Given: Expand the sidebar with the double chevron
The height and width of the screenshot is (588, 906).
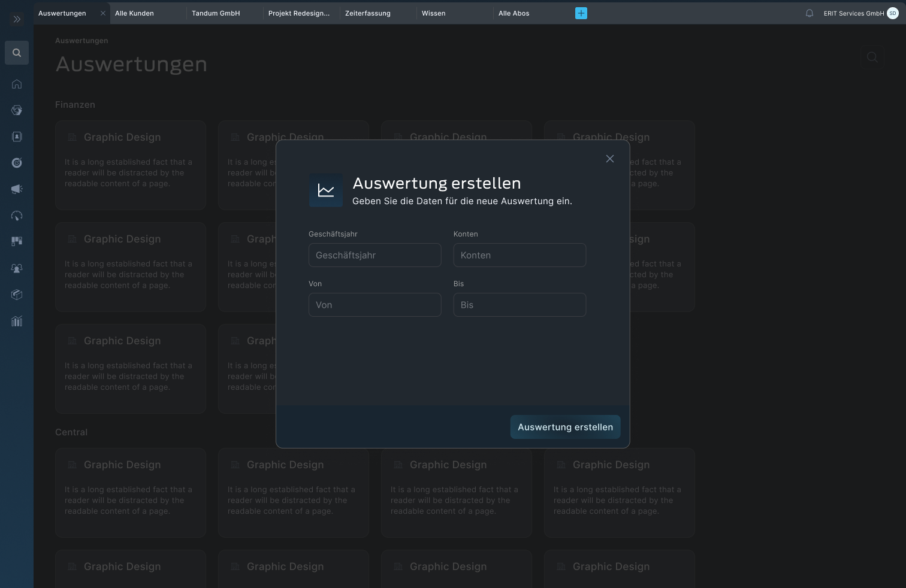Looking at the screenshot, I should click(17, 19).
